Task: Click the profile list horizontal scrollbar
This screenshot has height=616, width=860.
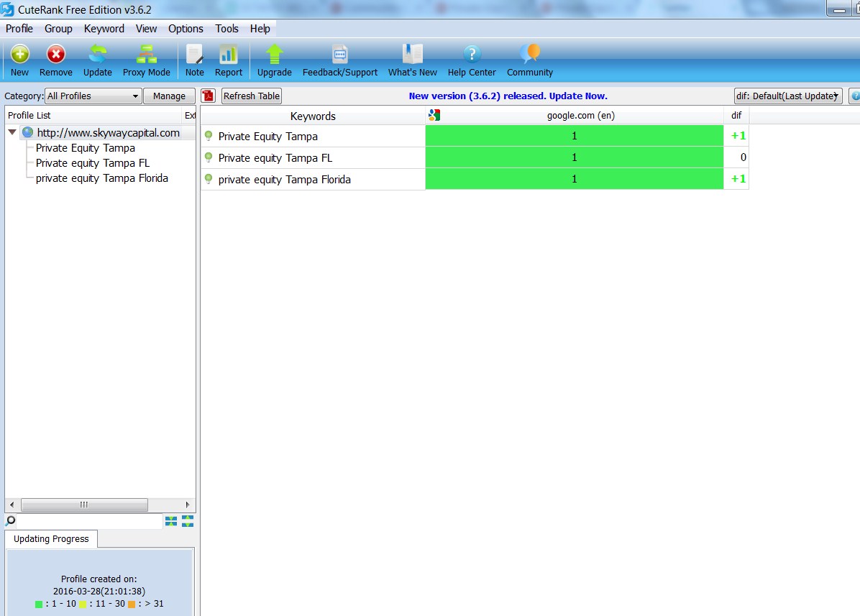Action: click(x=84, y=505)
